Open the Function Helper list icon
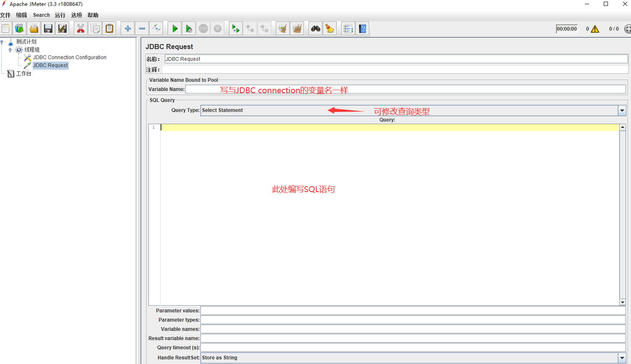 point(348,29)
